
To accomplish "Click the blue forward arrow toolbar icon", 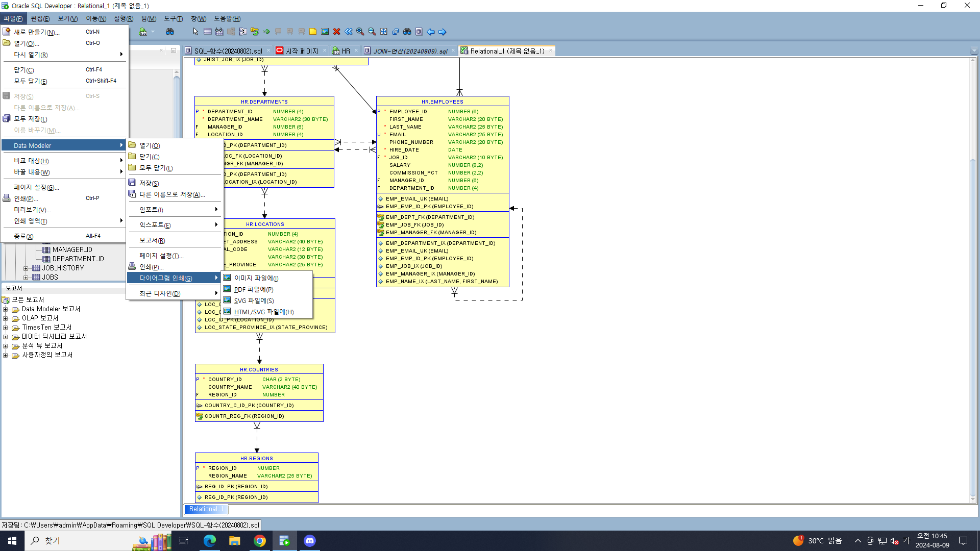I will [x=443, y=32].
